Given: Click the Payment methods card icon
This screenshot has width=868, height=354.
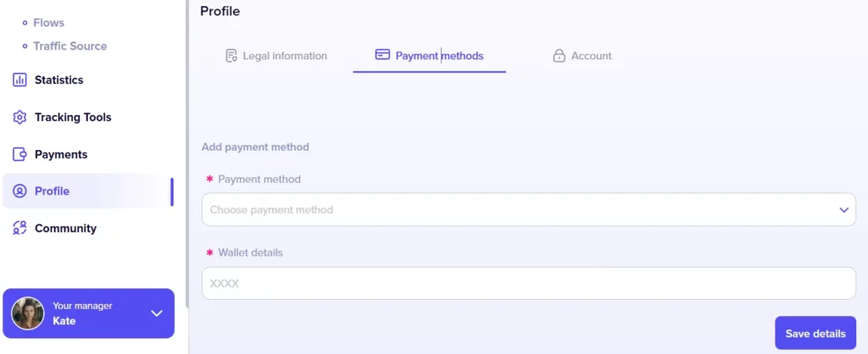Looking at the screenshot, I should pos(382,55).
